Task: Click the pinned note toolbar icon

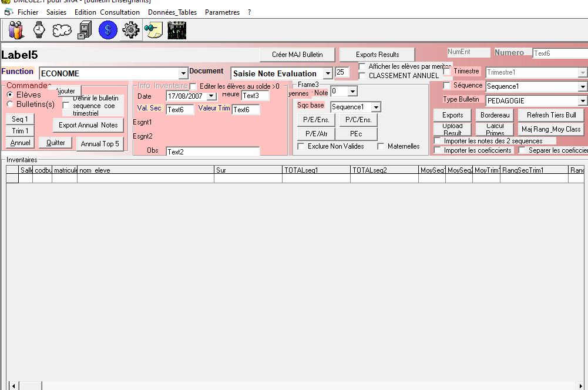Action: [153, 29]
